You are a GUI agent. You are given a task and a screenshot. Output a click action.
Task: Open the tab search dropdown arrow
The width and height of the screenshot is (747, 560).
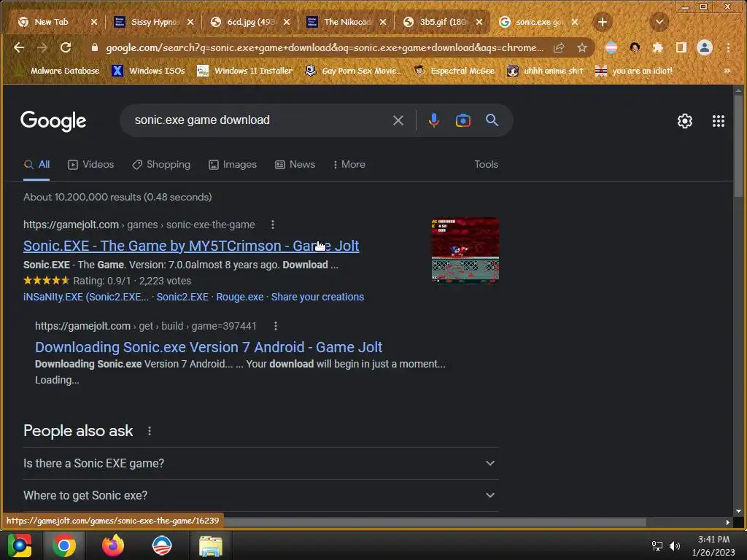click(659, 22)
